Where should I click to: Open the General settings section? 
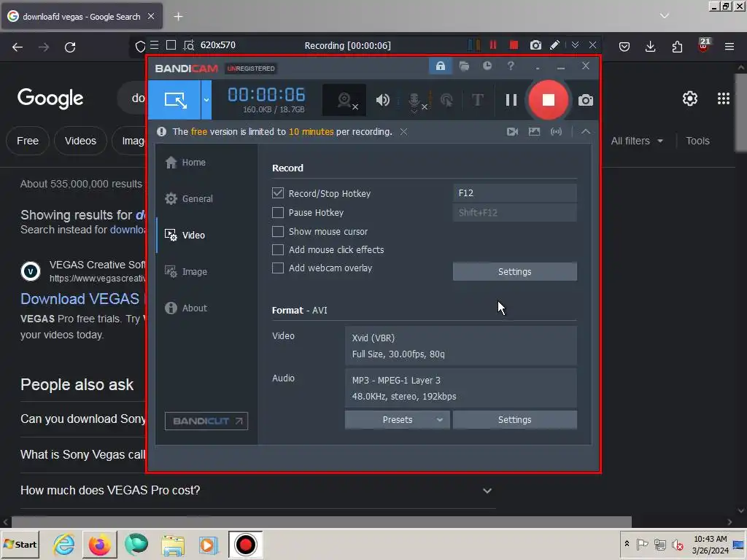coord(189,199)
